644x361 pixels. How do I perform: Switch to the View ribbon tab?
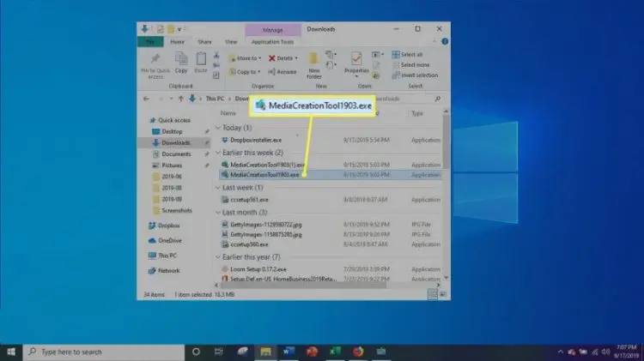pyautogui.click(x=231, y=41)
